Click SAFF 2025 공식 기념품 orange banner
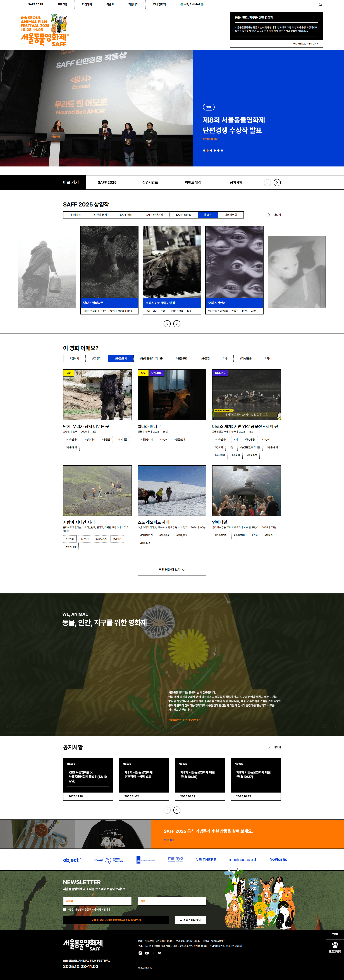 (x=247, y=834)
